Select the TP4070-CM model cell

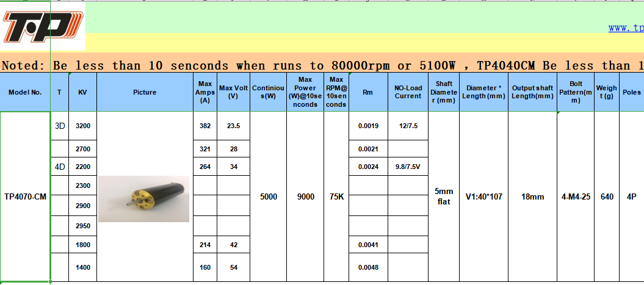point(25,197)
